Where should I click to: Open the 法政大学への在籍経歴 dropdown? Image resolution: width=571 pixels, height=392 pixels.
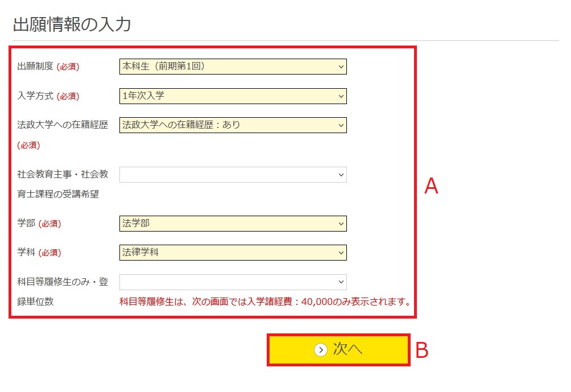coord(233,125)
